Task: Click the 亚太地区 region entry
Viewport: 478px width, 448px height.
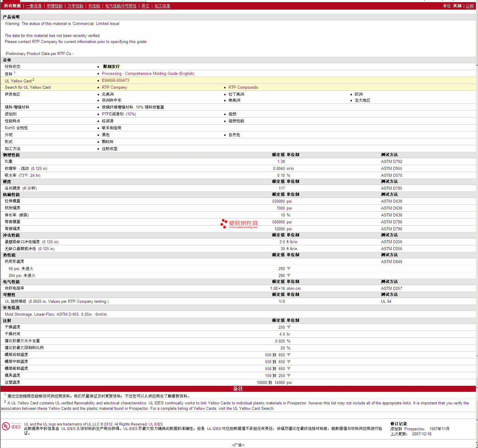Action: point(362,100)
